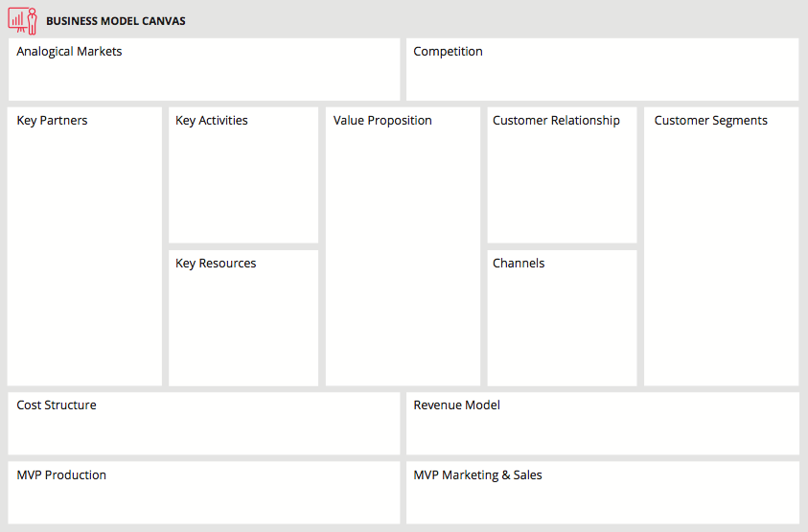Click the Channels heading text
This screenshot has height=532, width=808.
coord(519,263)
